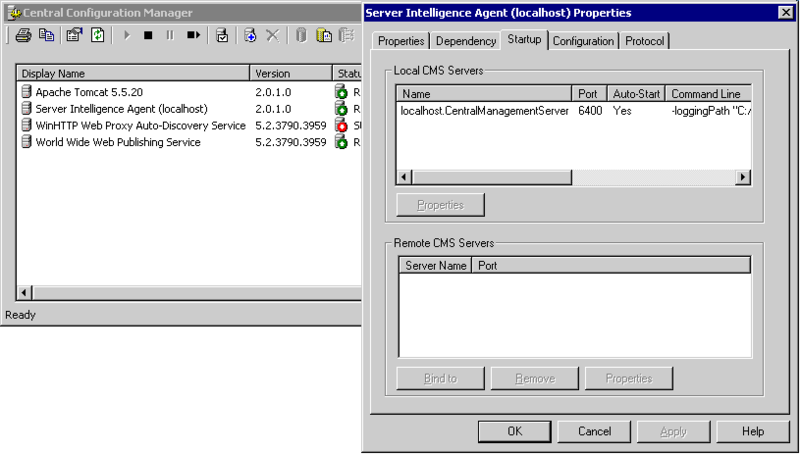This screenshot has width=800, height=454.
Task: Open the Protocol tab
Action: [645, 41]
